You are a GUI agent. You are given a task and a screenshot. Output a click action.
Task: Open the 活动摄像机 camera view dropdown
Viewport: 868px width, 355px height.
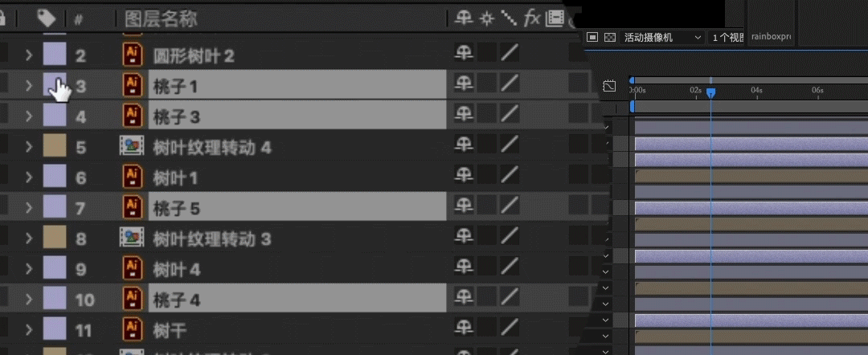[662, 38]
